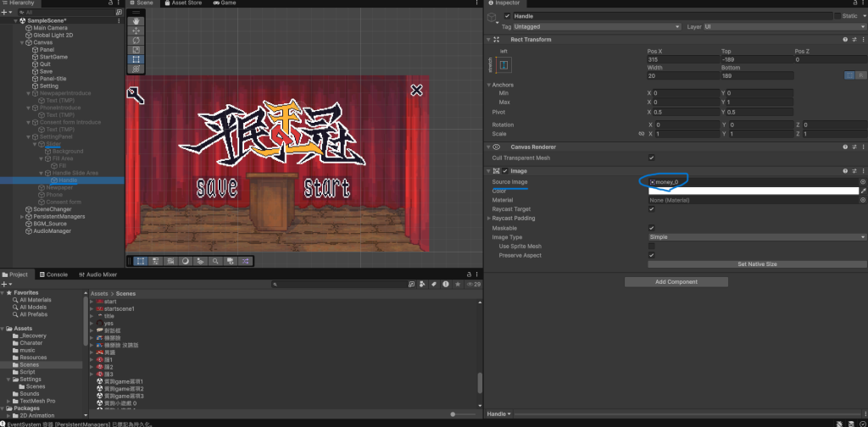The height and width of the screenshot is (427, 868).
Task: Expand the startscene1 asset
Action: click(92, 308)
